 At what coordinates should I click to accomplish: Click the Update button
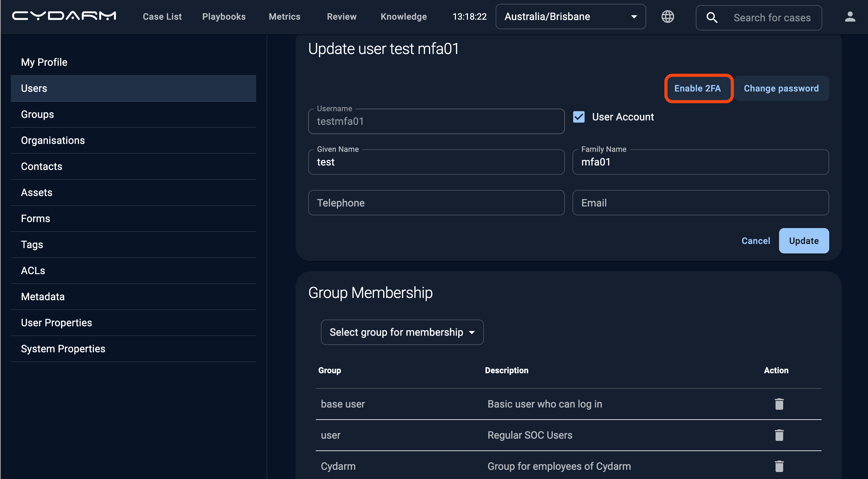[x=803, y=241]
